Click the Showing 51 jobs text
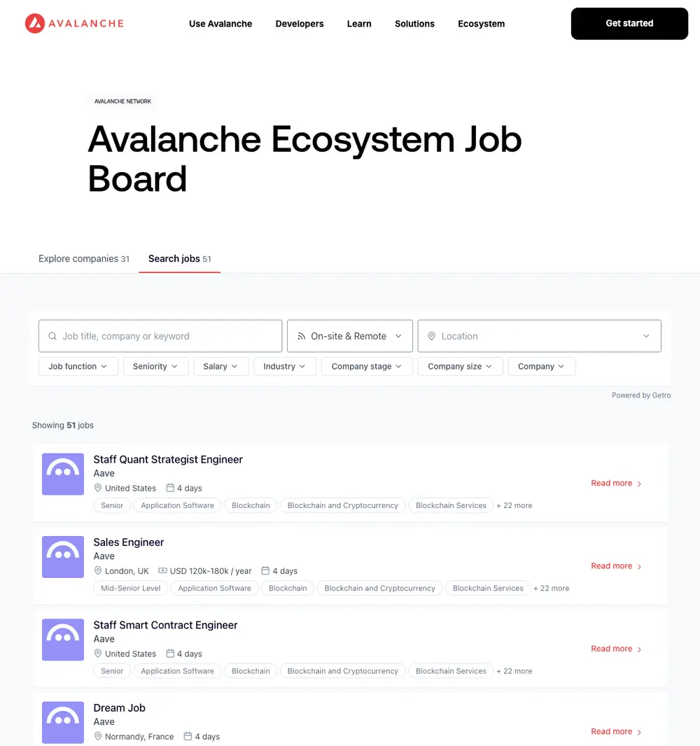 (x=63, y=425)
